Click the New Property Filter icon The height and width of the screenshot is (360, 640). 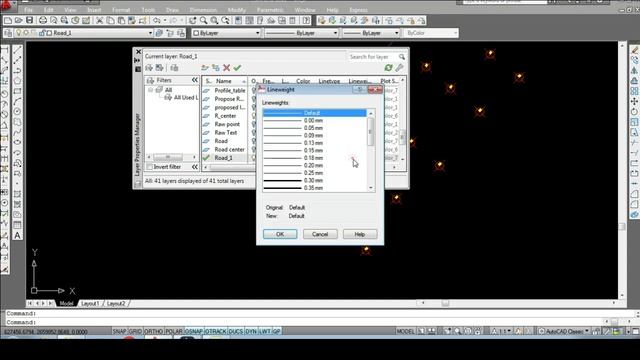point(149,68)
